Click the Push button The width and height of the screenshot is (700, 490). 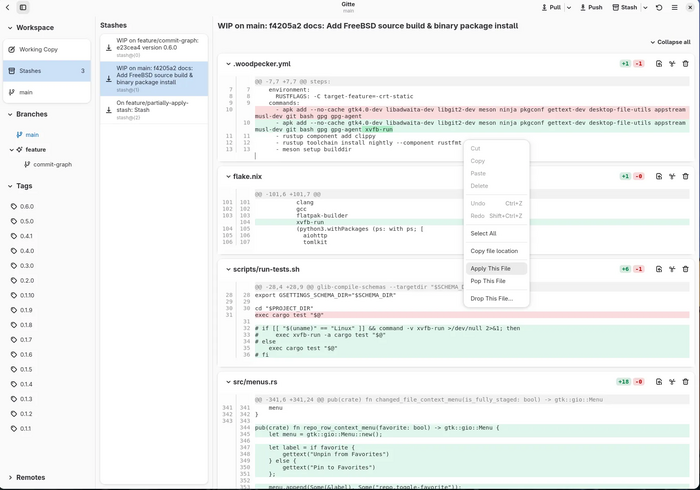point(591,8)
